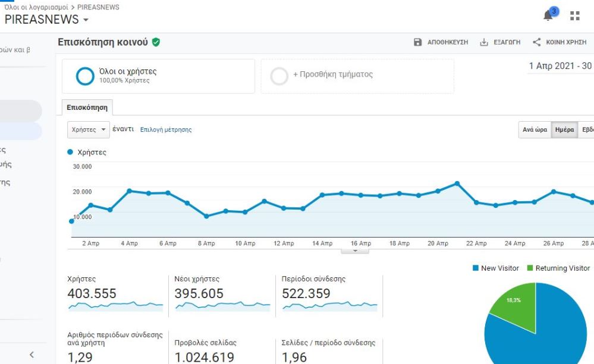This screenshot has width=594, height=364.
Task: Click the Share (ΚΟΙΝΗ ΧΡΗΣΗ) icon
Action: [536, 42]
